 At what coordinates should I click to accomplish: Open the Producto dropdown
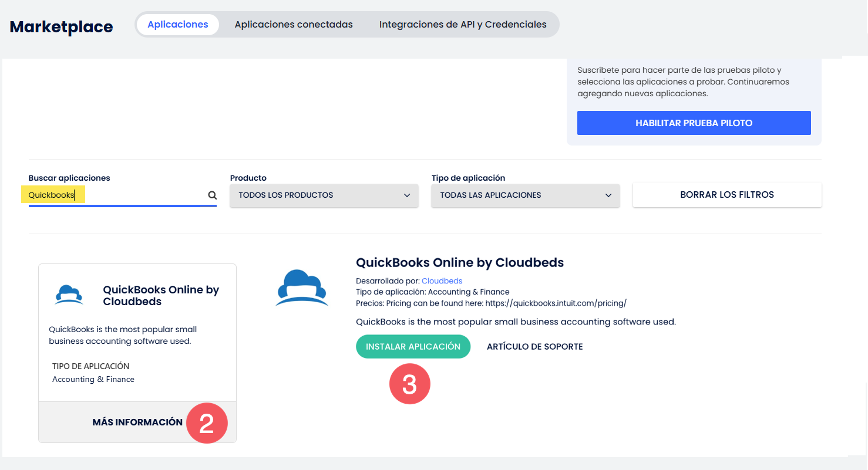(324, 195)
